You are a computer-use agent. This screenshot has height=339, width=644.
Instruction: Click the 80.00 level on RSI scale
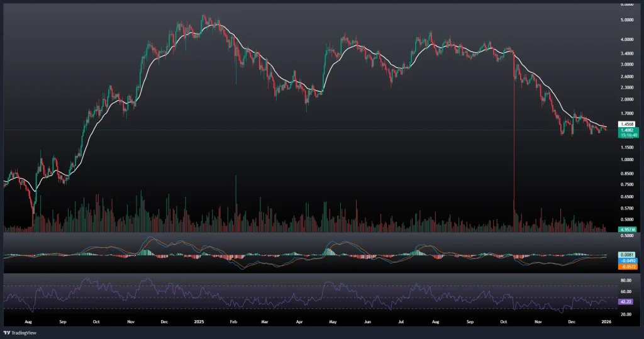click(626, 280)
